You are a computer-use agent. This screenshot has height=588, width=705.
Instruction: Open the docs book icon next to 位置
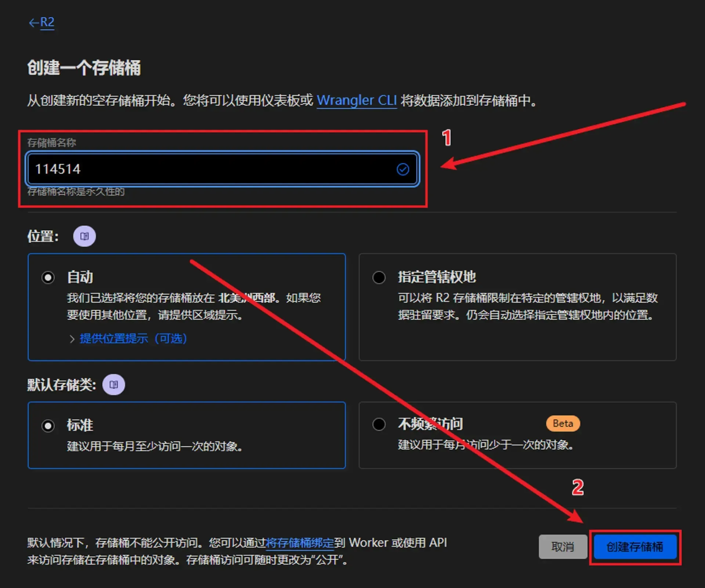[84, 236]
